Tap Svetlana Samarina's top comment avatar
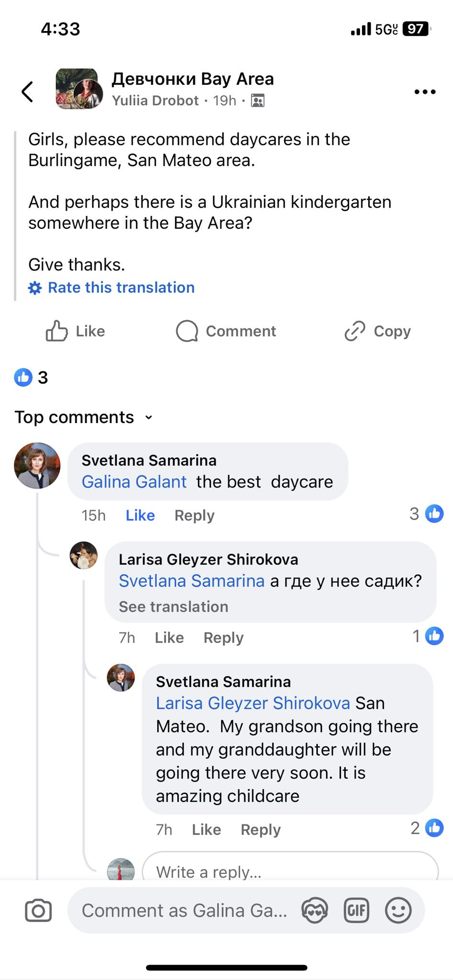The image size is (453, 980). pyautogui.click(x=37, y=466)
